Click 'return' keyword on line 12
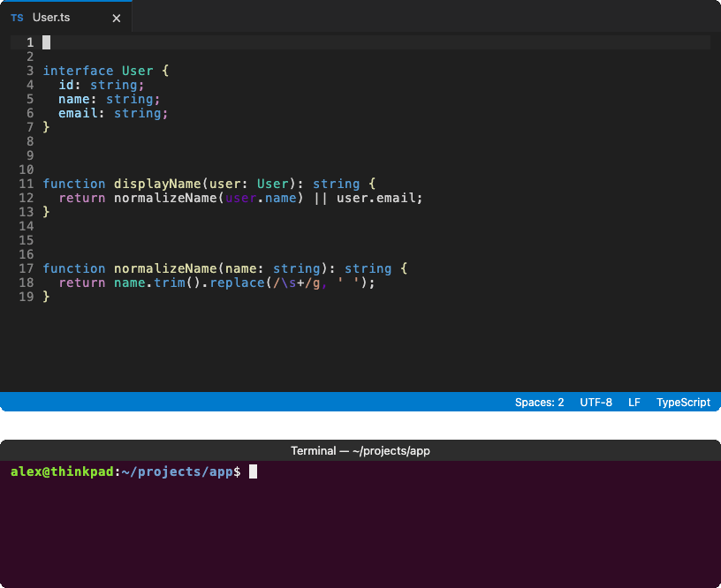721x588 pixels. click(x=82, y=198)
